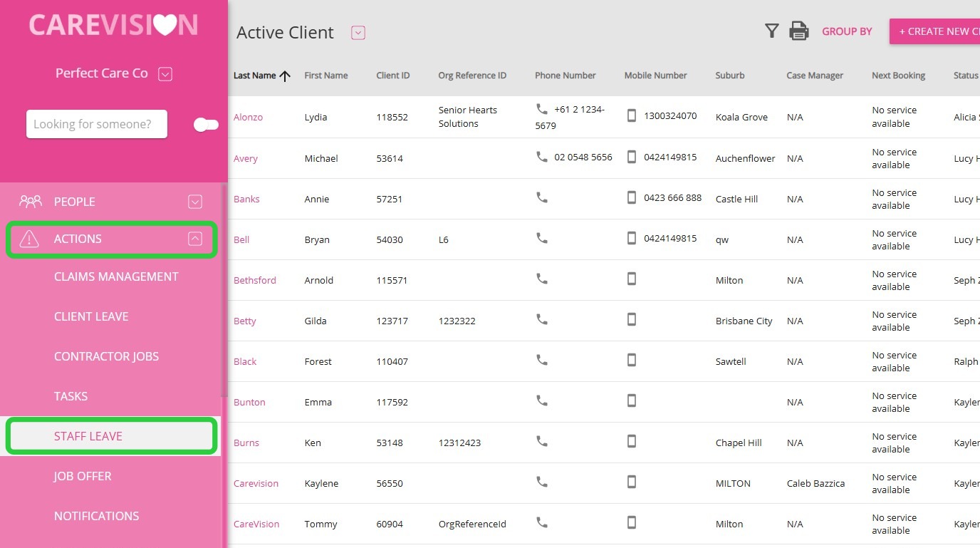Click the People group icon
The width and height of the screenshot is (980, 548).
pyautogui.click(x=31, y=202)
